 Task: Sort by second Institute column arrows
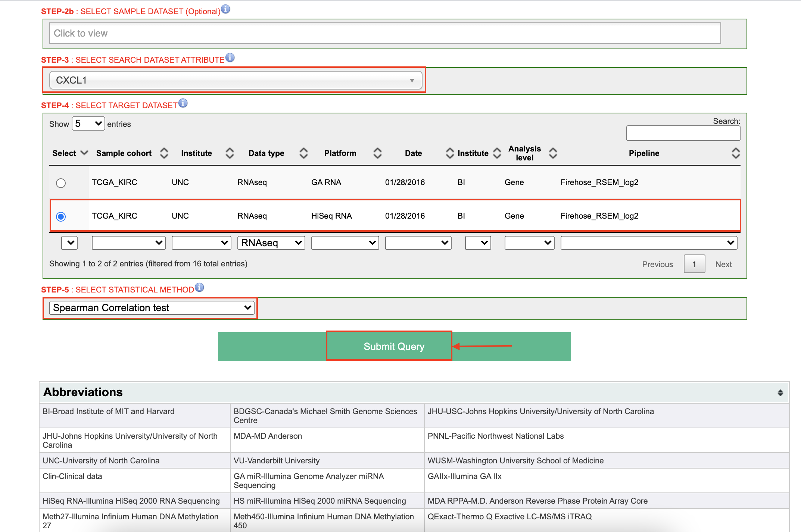497,153
